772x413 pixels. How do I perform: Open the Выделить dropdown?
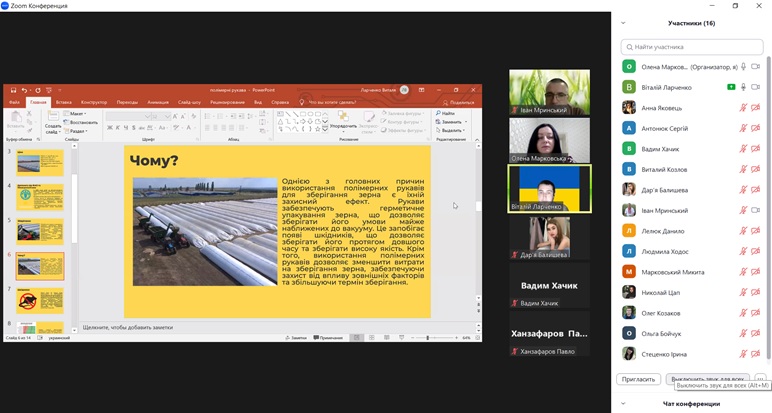pyautogui.click(x=450, y=130)
